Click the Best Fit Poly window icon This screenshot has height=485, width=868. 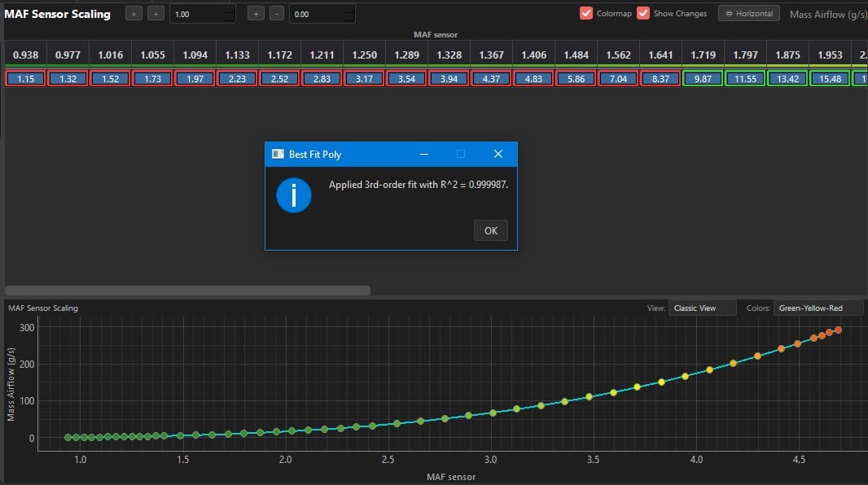pyautogui.click(x=278, y=155)
